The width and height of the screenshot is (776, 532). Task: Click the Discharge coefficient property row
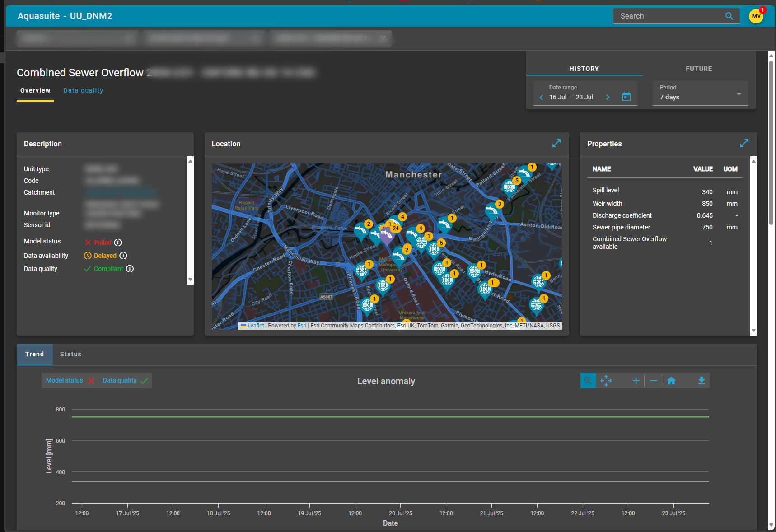point(665,215)
